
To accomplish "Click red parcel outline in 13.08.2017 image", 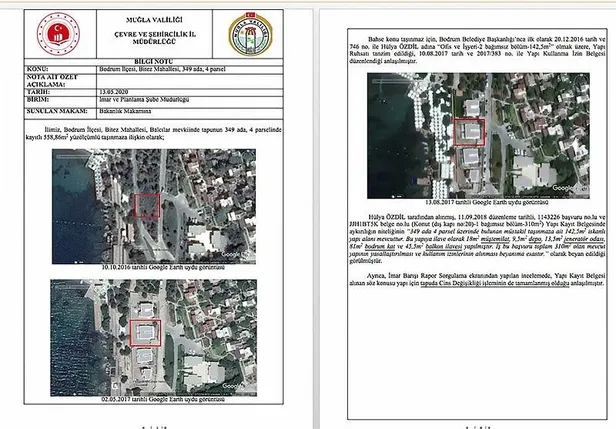I will point(467,131).
